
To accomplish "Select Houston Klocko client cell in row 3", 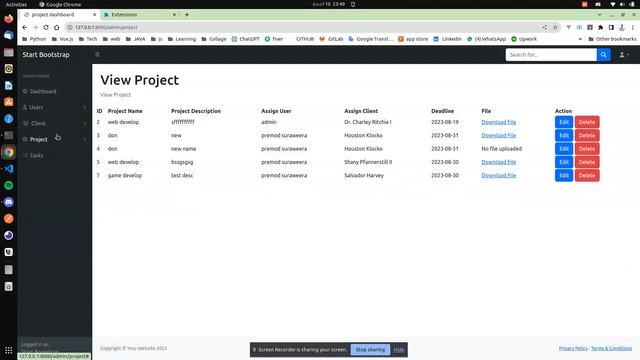I will 363,135.
